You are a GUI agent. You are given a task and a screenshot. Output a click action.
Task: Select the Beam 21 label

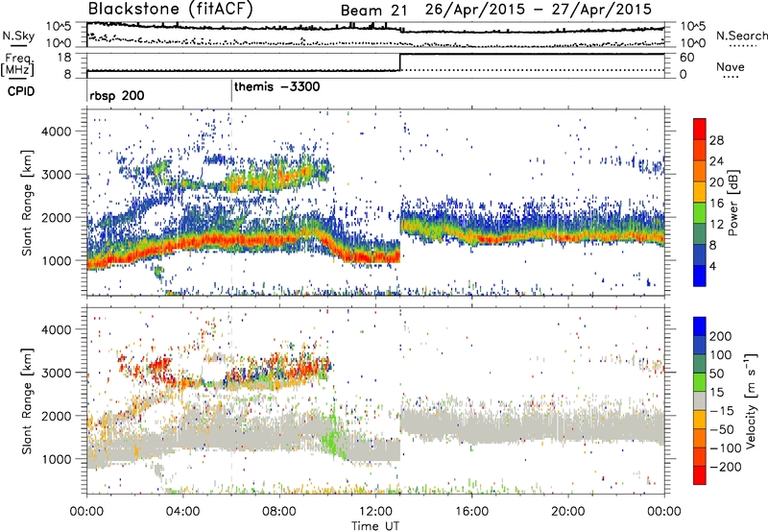[x=373, y=11]
